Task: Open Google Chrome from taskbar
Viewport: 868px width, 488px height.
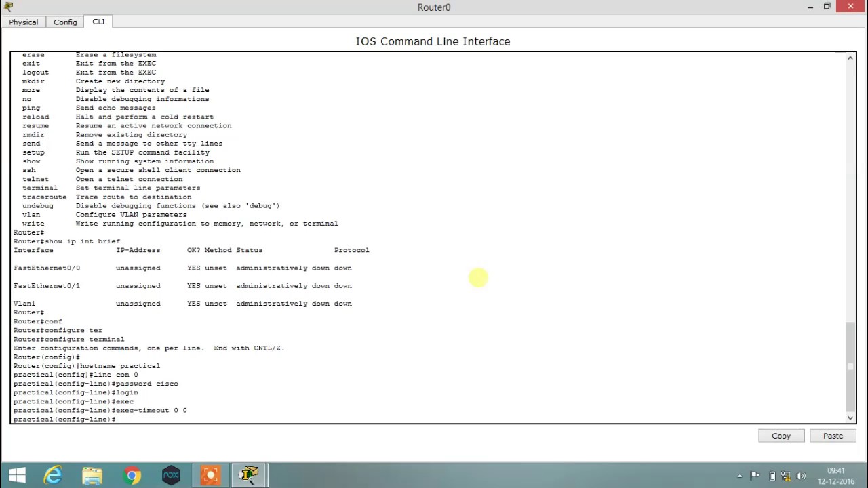Action: (132, 476)
